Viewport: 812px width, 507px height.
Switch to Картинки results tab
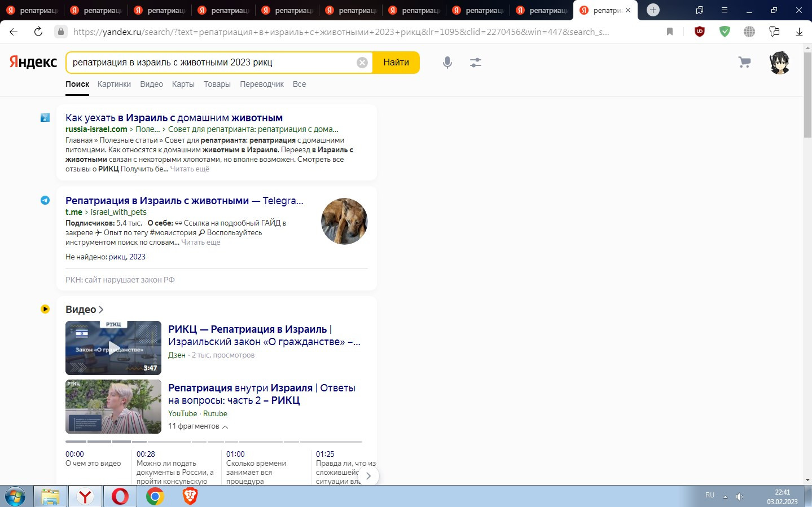click(x=114, y=84)
